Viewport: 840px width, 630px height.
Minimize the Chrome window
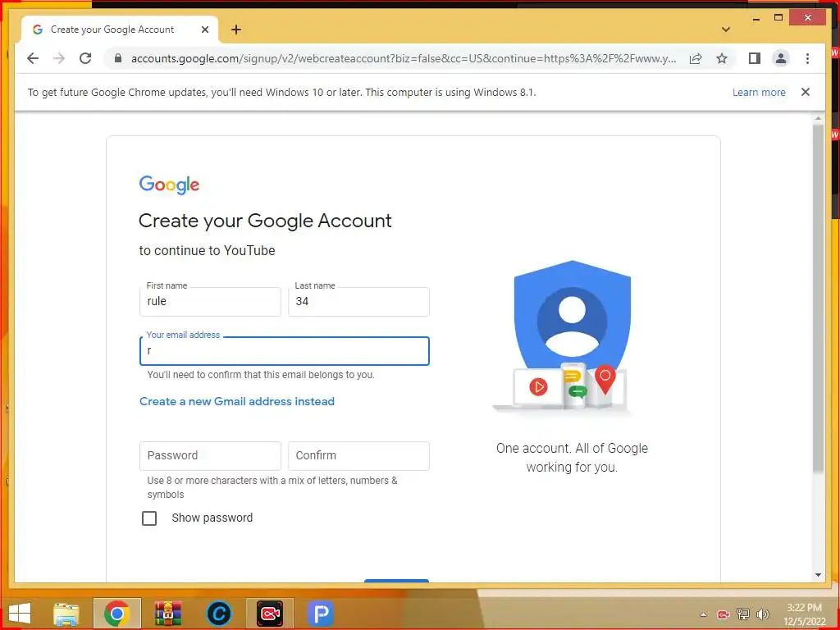[756, 19]
